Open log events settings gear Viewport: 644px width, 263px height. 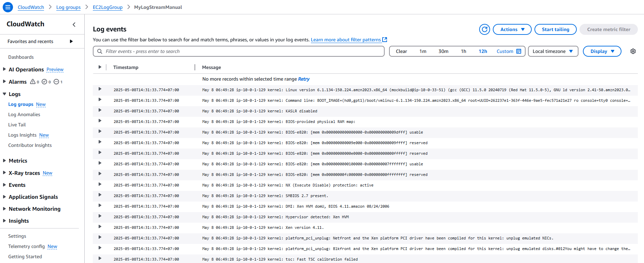633,51
